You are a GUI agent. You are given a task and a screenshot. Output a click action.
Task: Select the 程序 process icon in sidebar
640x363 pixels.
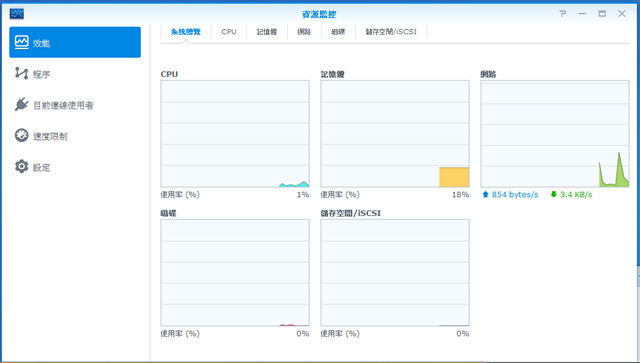pyautogui.click(x=22, y=73)
